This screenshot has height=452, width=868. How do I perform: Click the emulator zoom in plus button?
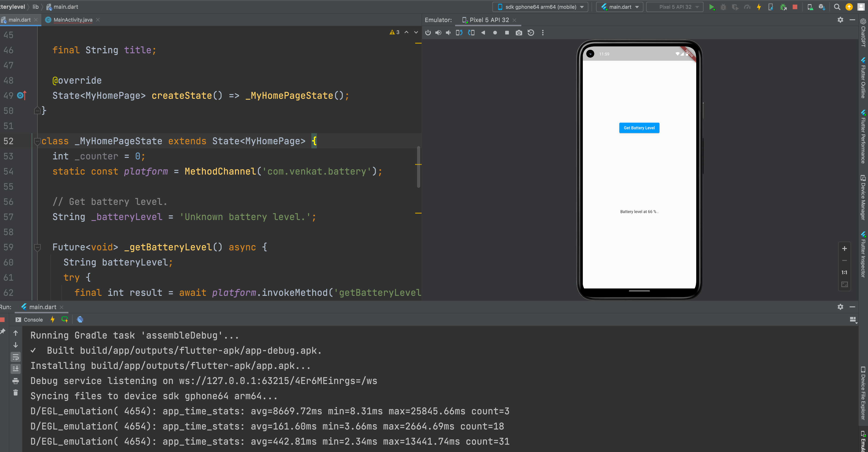coord(844,249)
